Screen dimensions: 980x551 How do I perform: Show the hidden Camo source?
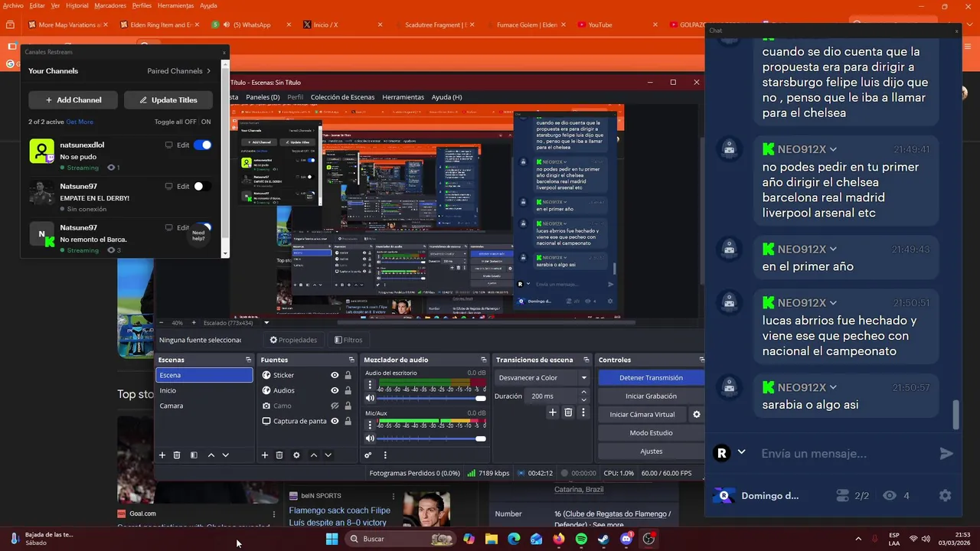pyautogui.click(x=335, y=406)
